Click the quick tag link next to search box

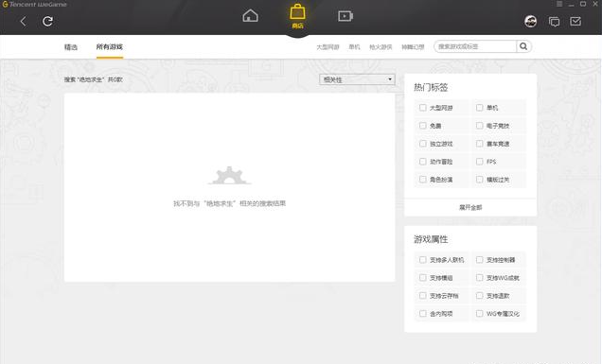tap(413, 46)
